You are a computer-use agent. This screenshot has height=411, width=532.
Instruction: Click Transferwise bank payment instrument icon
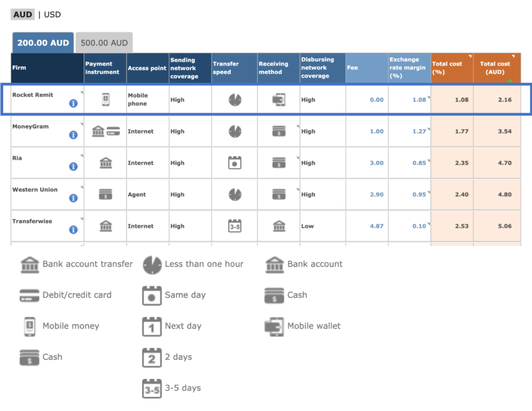point(105,226)
